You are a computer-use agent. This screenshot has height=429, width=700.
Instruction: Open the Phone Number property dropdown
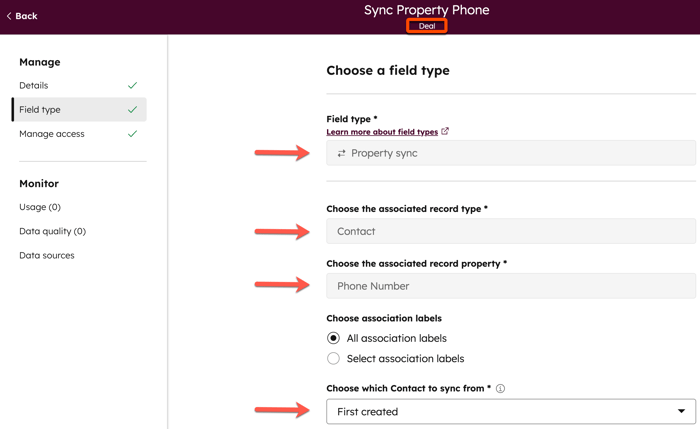click(510, 286)
